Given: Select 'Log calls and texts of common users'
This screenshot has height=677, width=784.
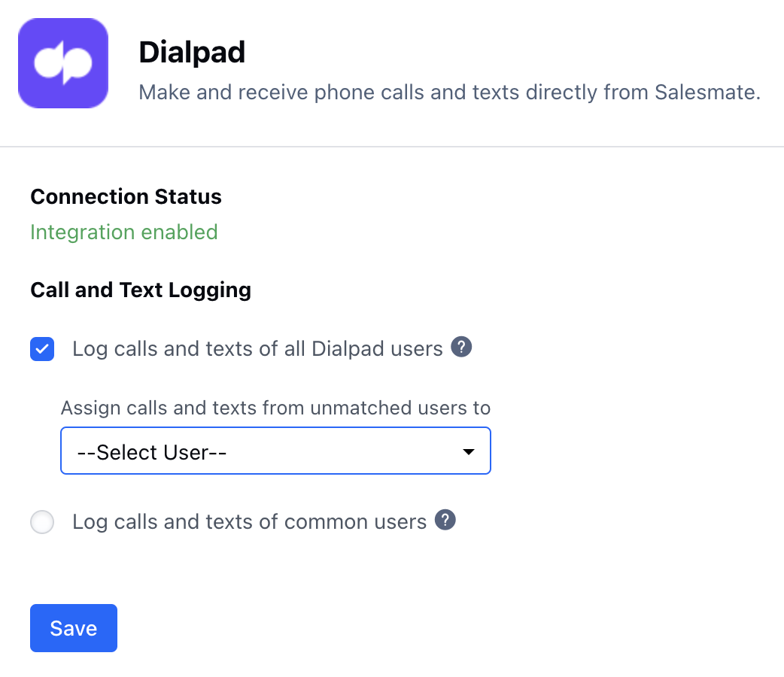Looking at the screenshot, I should [x=42, y=521].
